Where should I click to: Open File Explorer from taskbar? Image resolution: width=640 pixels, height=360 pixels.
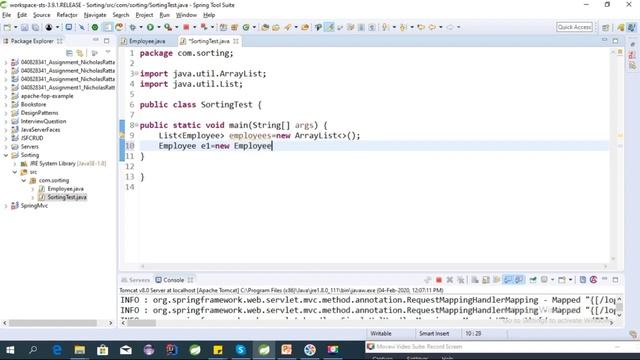click(80, 350)
